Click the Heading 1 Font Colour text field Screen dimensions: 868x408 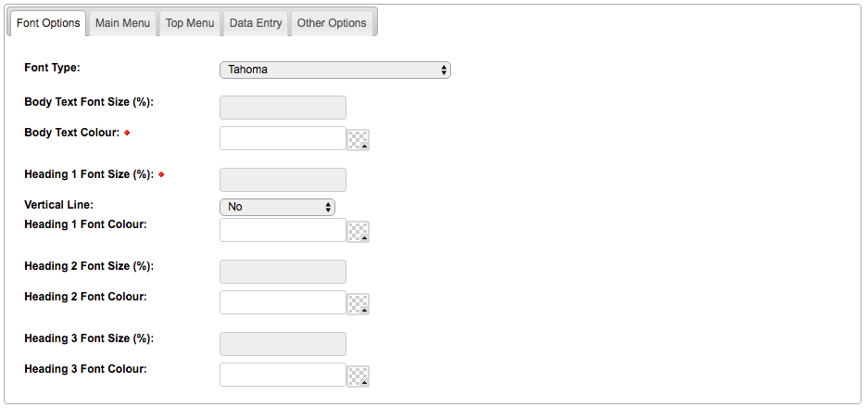pos(283,230)
